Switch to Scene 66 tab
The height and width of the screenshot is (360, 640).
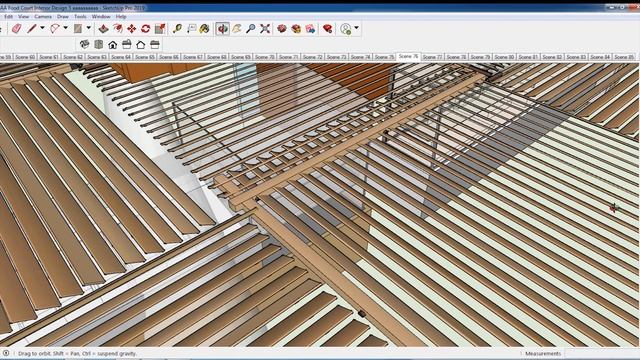tap(169, 57)
